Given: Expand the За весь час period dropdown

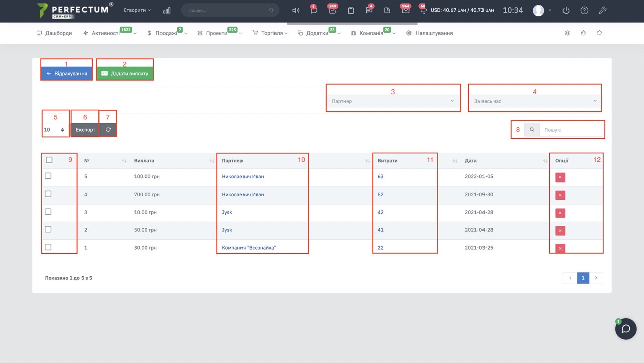Looking at the screenshot, I should click(x=535, y=101).
